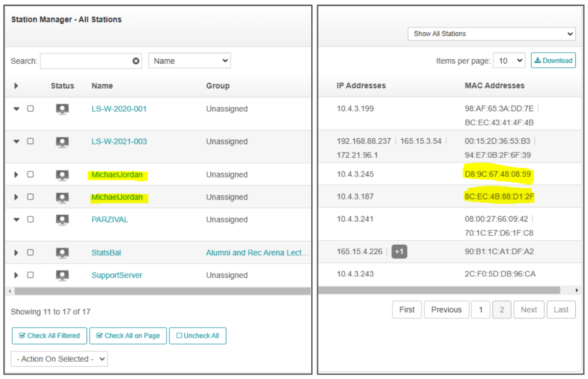Click the Uncheck All button
Image resolution: width=588 pixels, height=379 pixels.
(x=197, y=336)
